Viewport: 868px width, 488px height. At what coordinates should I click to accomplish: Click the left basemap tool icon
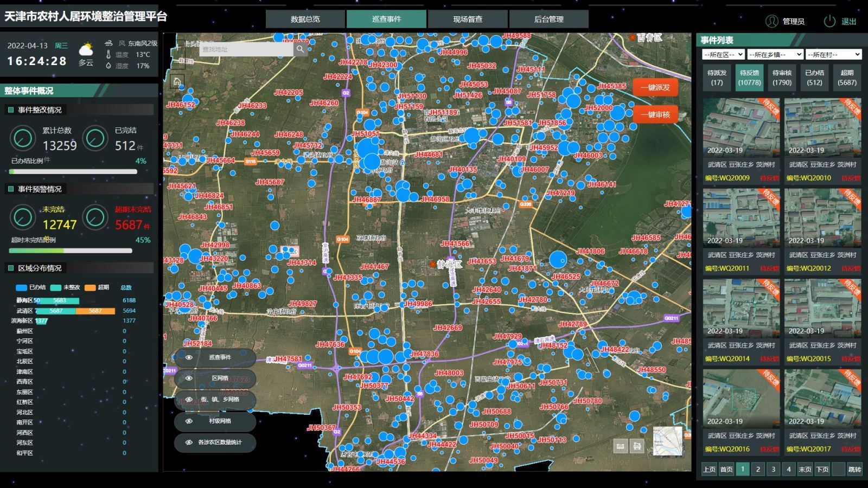(x=620, y=446)
